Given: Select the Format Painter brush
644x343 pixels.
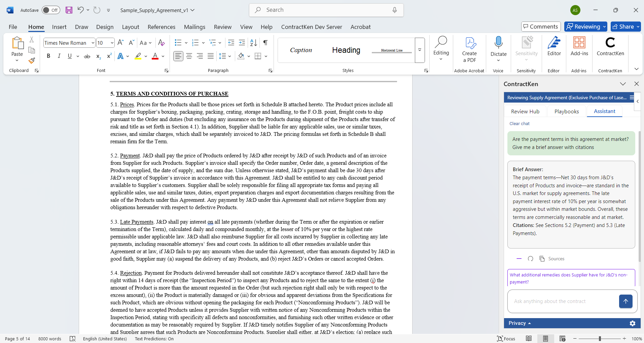Looking at the screenshot, I should [x=32, y=61].
